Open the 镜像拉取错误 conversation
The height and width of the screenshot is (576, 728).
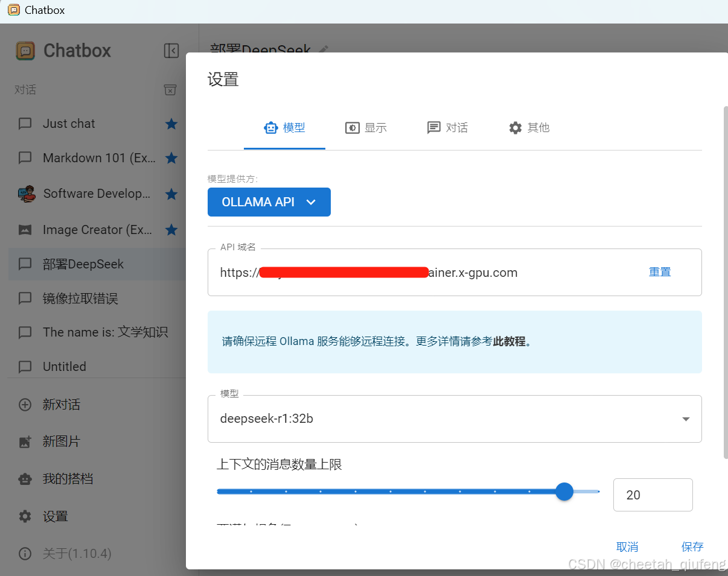(97, 299)
